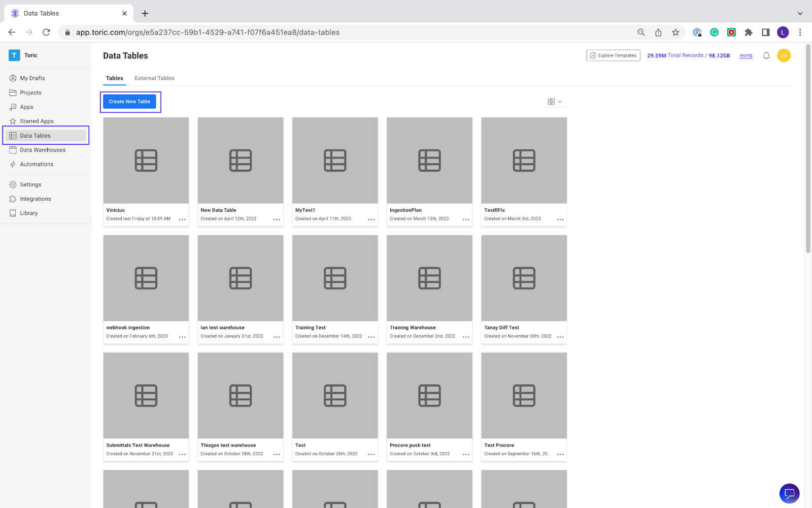The image size is (812, 508).
Task: Open options for Tanay Diff Test
Action: click(x=560, y=337)
